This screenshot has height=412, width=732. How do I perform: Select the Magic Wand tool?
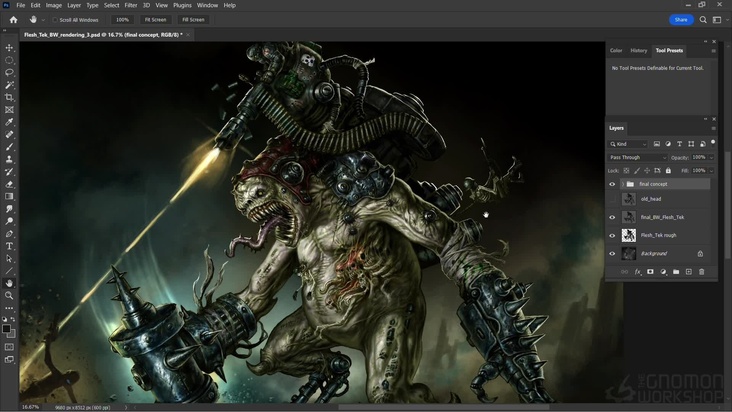(9, 85)
